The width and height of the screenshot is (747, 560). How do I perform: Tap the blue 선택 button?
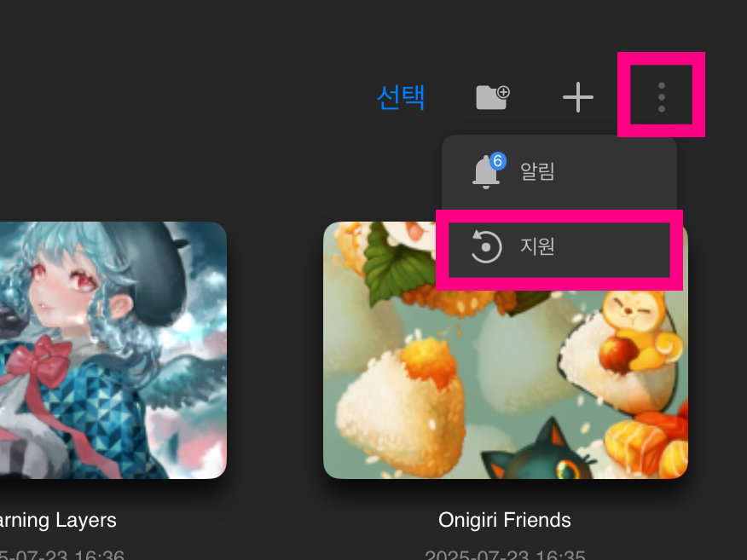pyautogui.click(x=400, y=97)
